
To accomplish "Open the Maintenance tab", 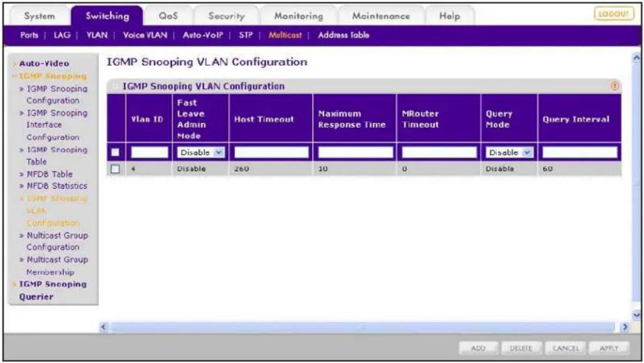I will coord(381,16).
